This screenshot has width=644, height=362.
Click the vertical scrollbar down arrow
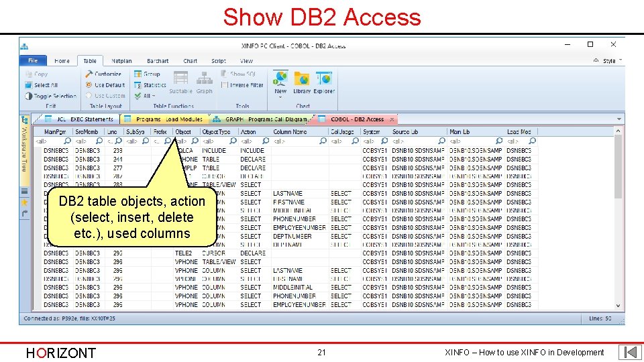[x=618, y=306]
